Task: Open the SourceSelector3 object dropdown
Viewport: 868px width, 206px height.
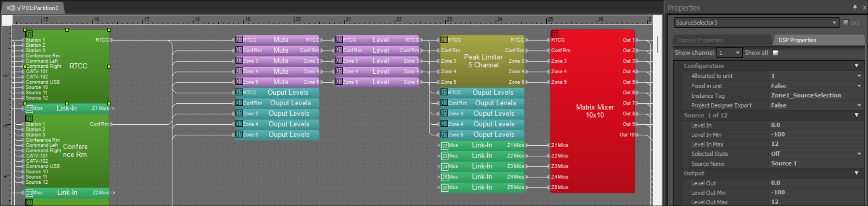Action: pyautogui.click(x=834, y=23)
